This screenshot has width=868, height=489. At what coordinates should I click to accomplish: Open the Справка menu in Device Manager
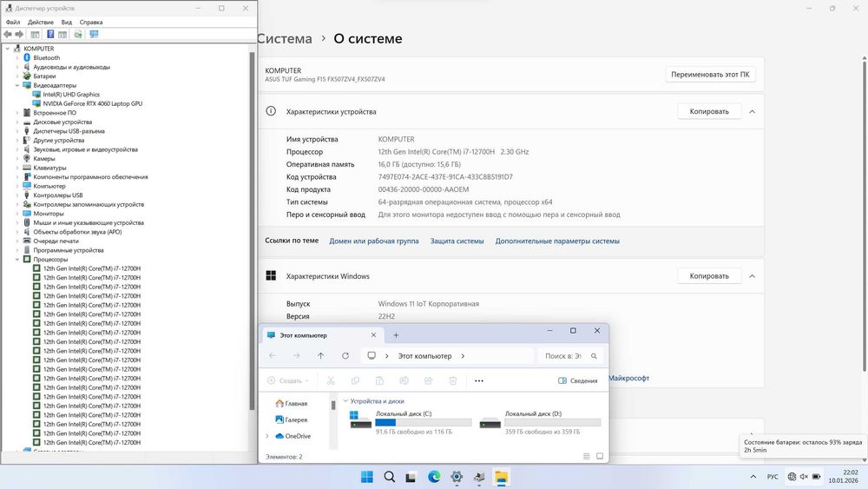click(91, 23)
